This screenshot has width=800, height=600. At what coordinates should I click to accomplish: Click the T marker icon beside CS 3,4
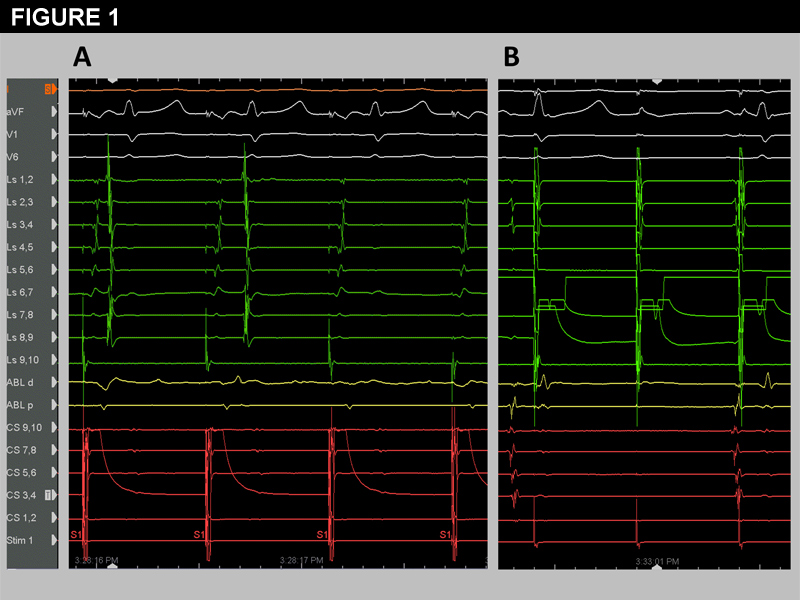click(48, 495)
